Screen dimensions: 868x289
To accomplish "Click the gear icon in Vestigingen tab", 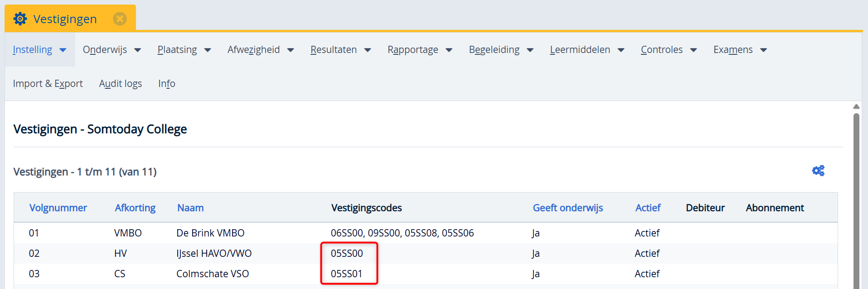I will [20, 19].
